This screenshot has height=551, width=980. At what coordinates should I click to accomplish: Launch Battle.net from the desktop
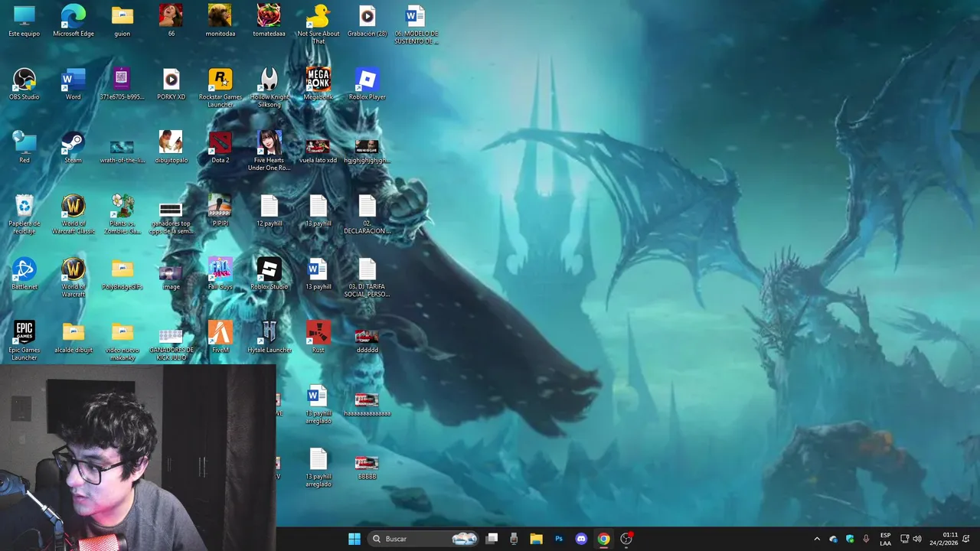pyautogui.click(x=24, y=274)
